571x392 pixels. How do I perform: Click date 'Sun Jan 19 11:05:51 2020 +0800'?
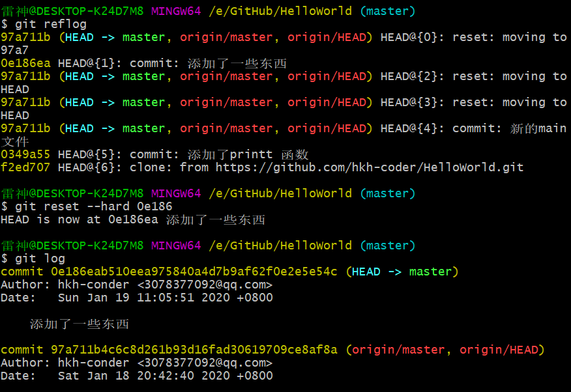pos(166,298)
